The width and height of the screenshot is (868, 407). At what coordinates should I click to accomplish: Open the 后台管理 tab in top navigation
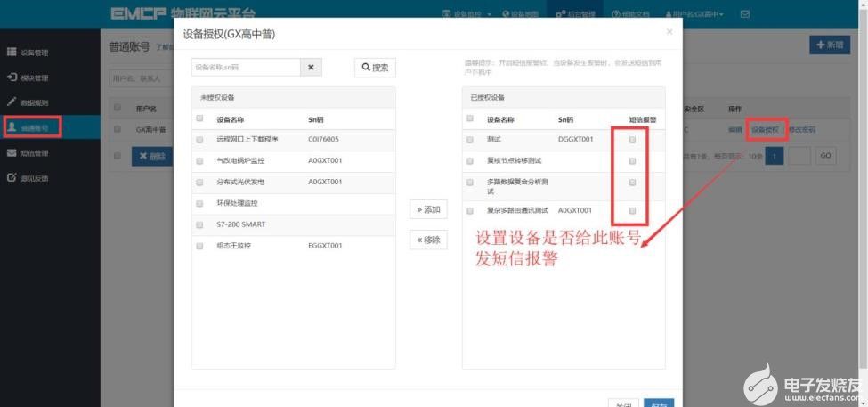pyautogui.click(x=573, y=14)
